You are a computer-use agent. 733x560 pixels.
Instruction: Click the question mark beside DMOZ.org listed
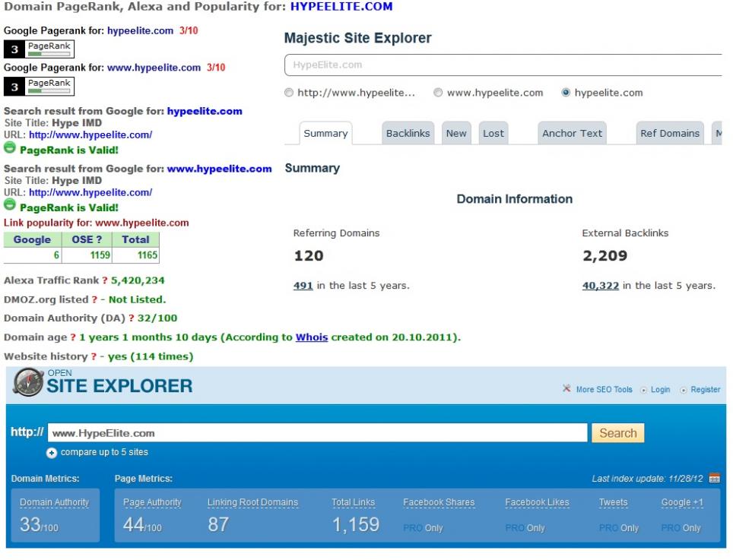pos(94,300)
